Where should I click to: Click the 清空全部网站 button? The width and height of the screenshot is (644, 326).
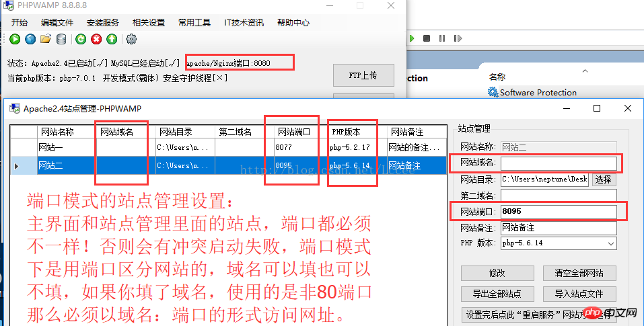tap(579, 273)
